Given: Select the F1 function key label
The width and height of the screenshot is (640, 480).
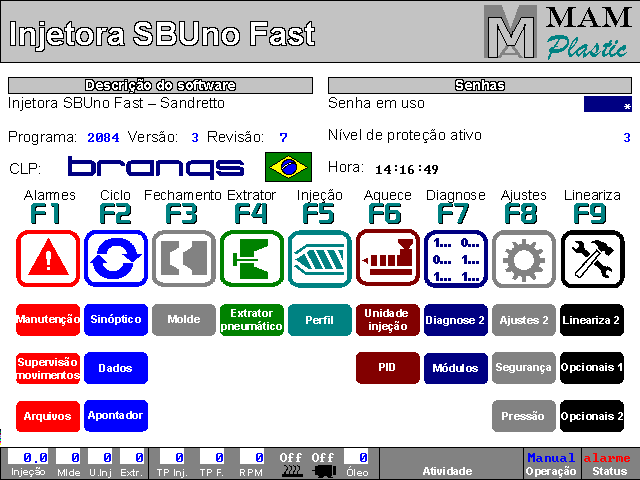Looking at the screenshot, I should pos(46,214).
